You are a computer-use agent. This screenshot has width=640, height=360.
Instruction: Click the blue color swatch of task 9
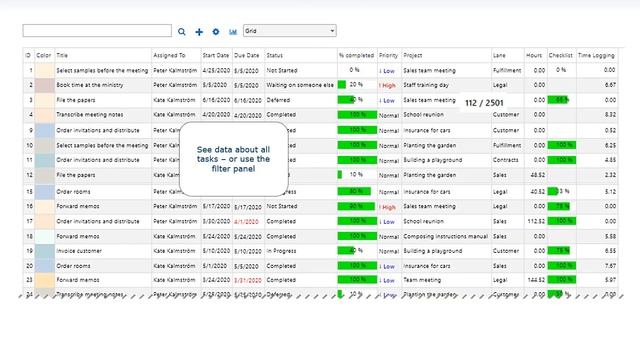[x=44, y=130]
